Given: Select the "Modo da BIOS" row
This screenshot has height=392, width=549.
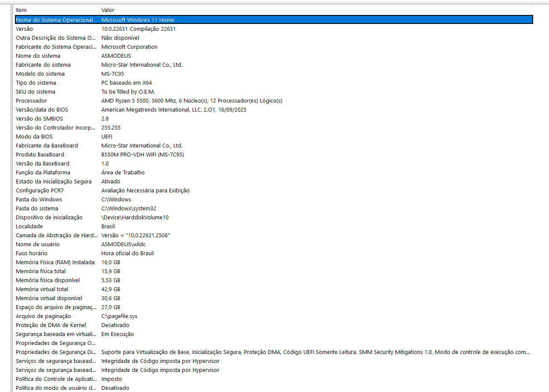Looking at the screenshot, I should [274, 136].
